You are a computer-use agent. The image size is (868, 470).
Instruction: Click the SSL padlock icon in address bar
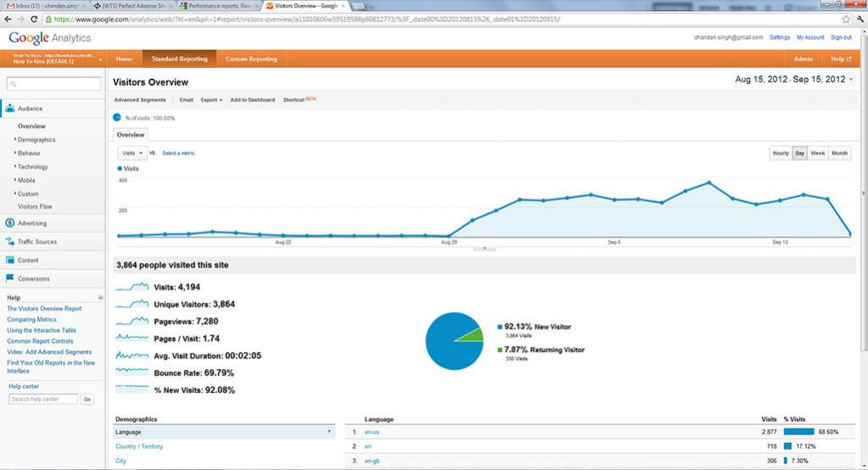tap(48, 19)
